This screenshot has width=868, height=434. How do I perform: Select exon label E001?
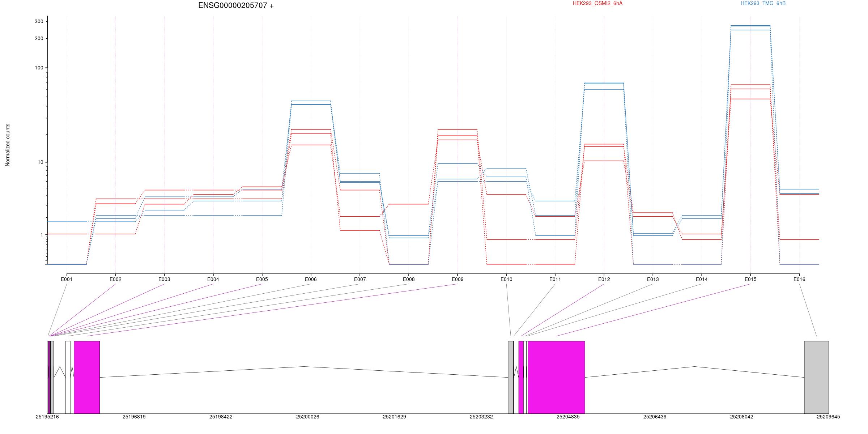tap(67, 279)
